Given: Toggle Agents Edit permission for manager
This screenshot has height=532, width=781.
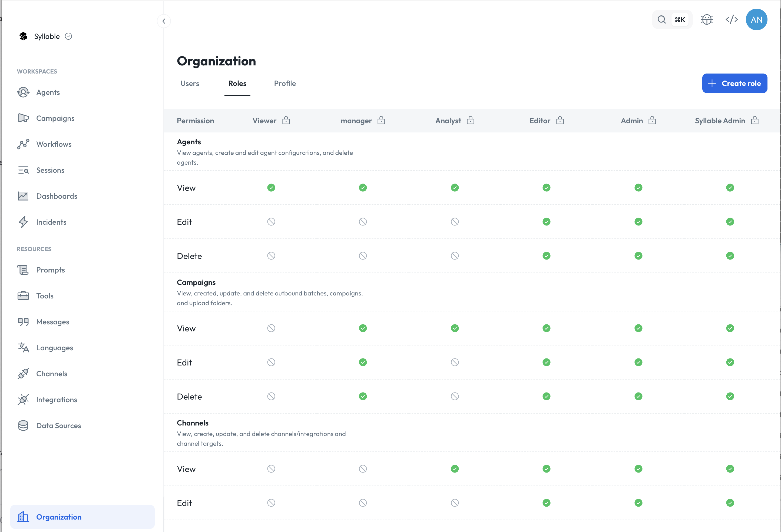Looking at the screenshot, I should pyautogui.click(x=363, y=222).
